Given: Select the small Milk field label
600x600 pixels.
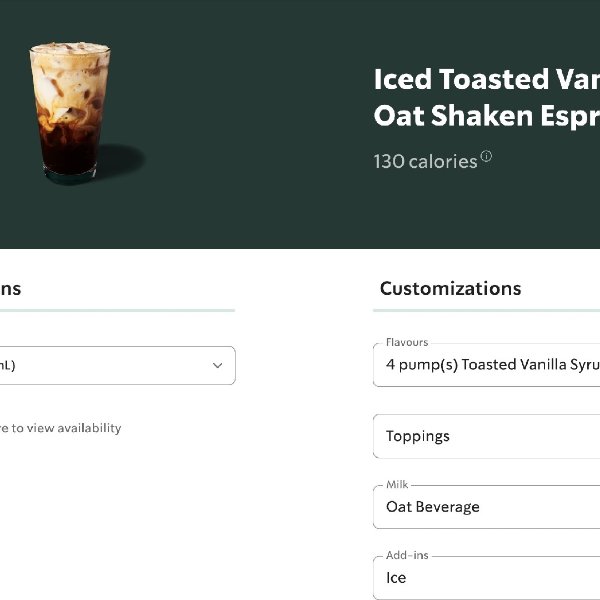Looking at the screenshot, I should click(x=397, y=485).
